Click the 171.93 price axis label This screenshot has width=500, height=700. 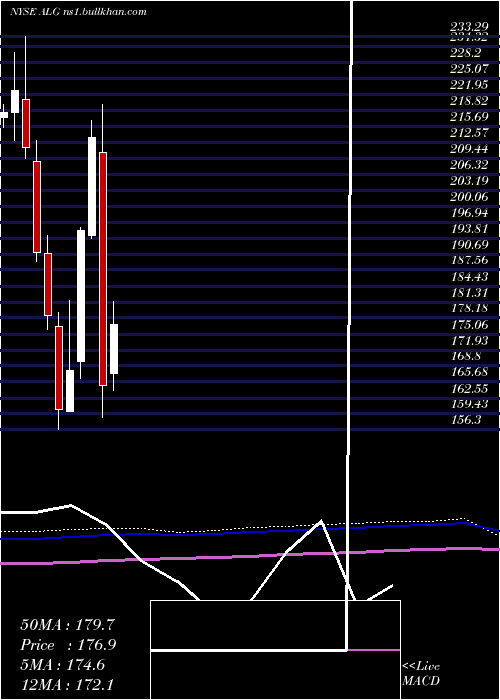pyautogui.click(x=469, y=341)
